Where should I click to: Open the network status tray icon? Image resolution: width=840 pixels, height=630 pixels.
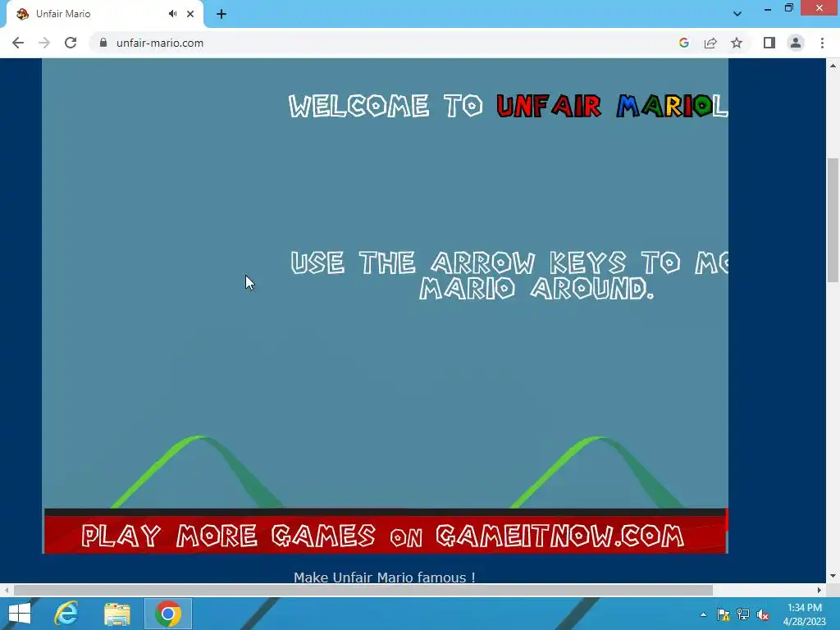pos(743,614)
